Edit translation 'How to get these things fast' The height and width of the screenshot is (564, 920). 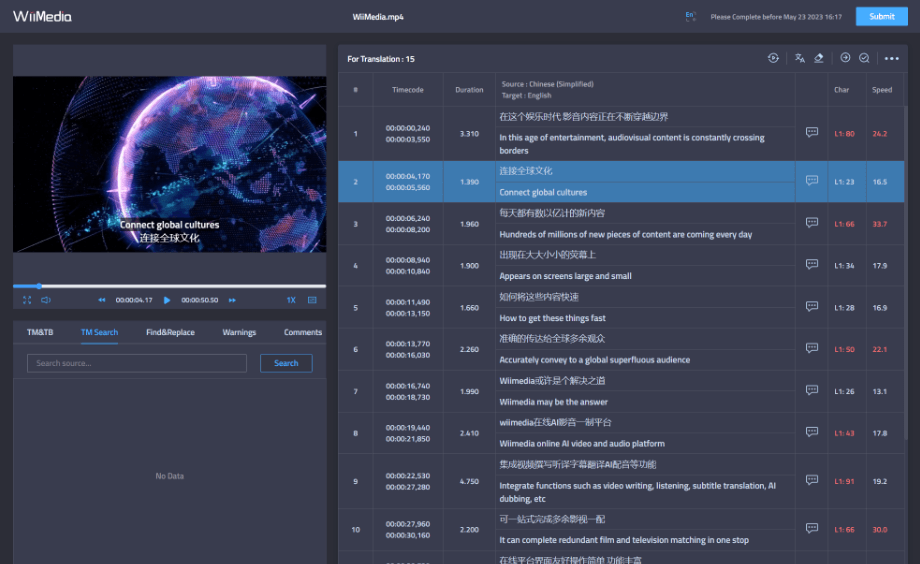(645, 318)
